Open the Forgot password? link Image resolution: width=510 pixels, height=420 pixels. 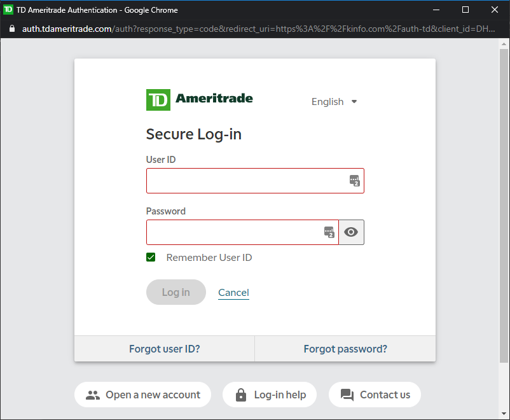345,349
